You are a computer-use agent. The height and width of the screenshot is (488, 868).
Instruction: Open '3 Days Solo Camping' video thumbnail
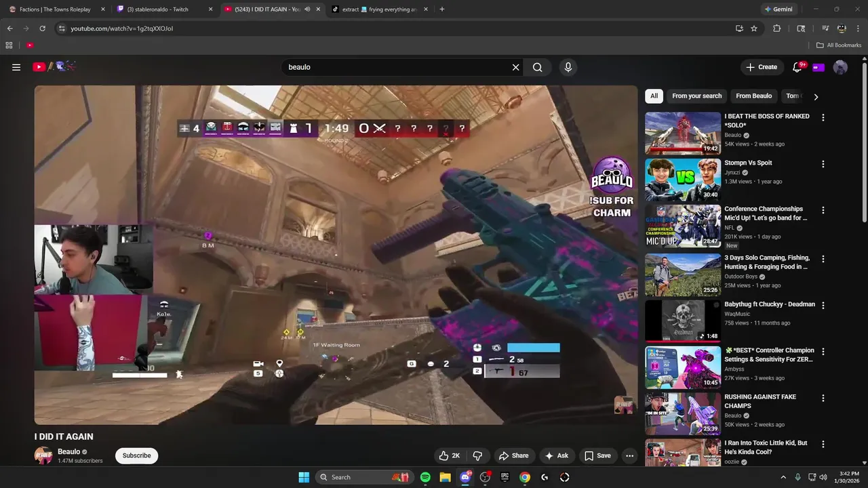[683, 275]
